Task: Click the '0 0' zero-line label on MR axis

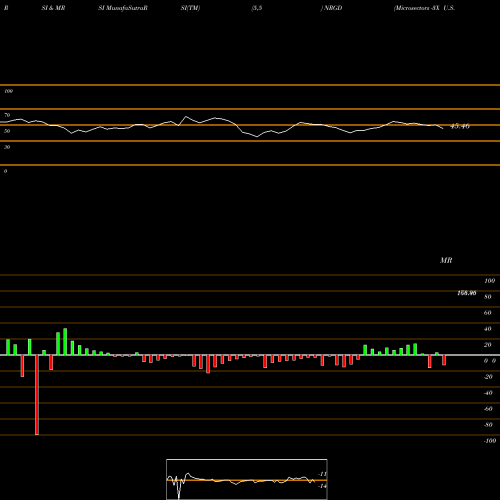Action: (x=490, y=361)
